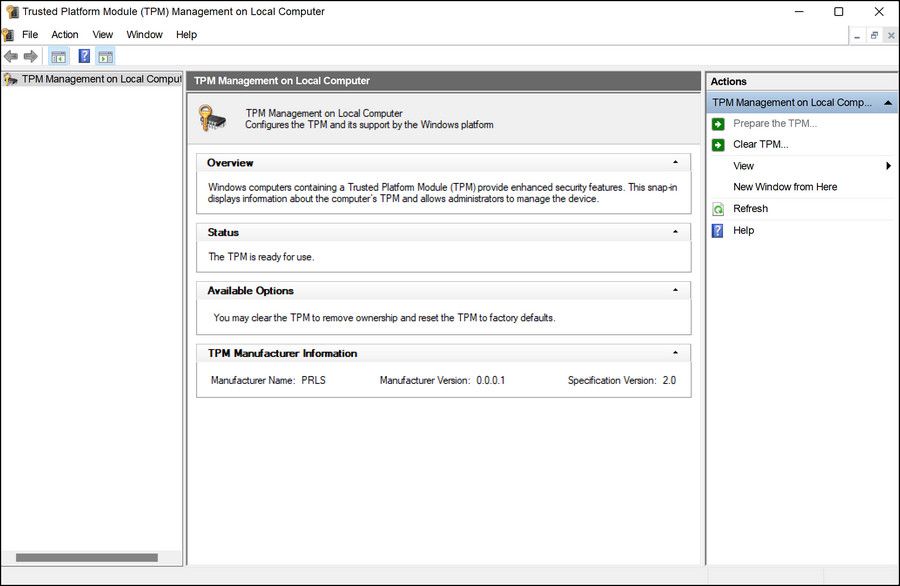Click the Refresh icon in Actions pane
900x586 pixels.
point(718,209)
